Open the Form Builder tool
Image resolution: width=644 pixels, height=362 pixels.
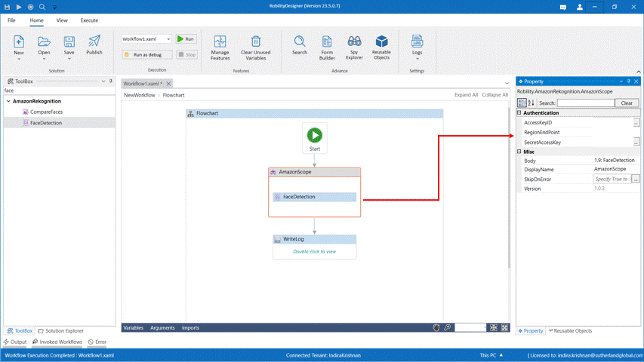click(327, 46)
